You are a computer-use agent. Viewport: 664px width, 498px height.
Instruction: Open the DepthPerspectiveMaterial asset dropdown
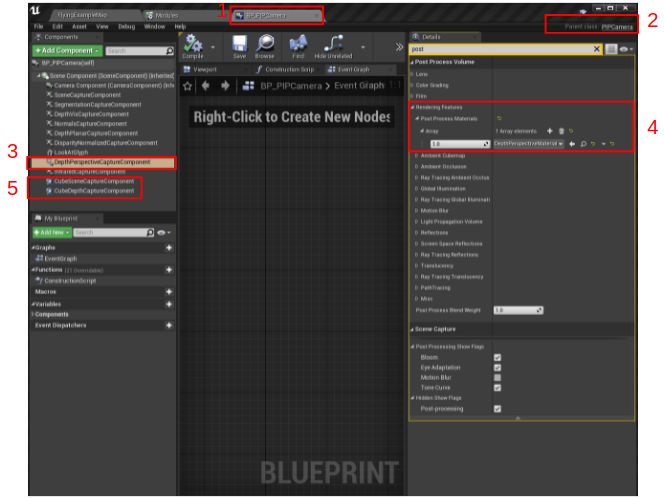[x=528, y=144]
